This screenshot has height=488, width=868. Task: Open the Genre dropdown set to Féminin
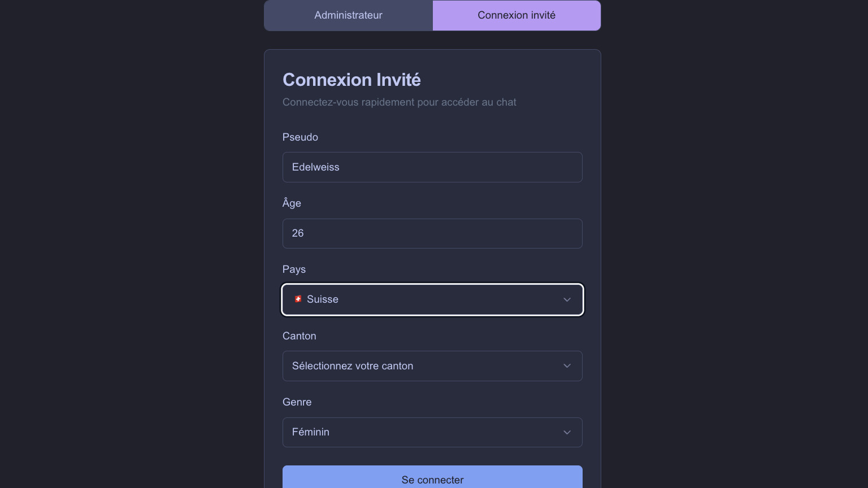432,433
